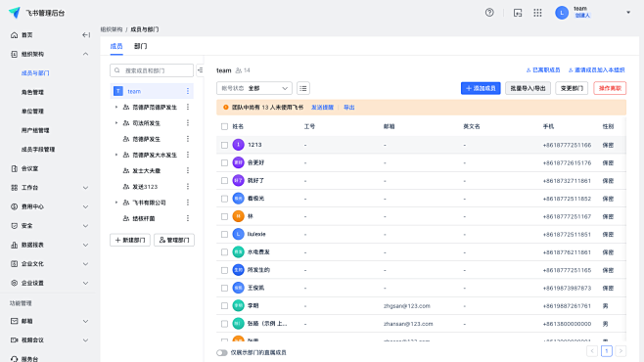Open the account dropdown arrow in header

click(628, 13)
